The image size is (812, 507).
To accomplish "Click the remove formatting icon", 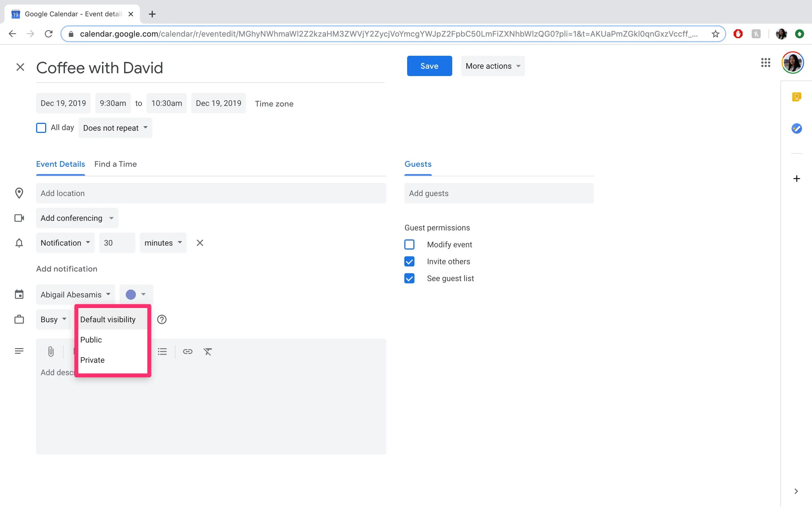I will coord(208,352).
